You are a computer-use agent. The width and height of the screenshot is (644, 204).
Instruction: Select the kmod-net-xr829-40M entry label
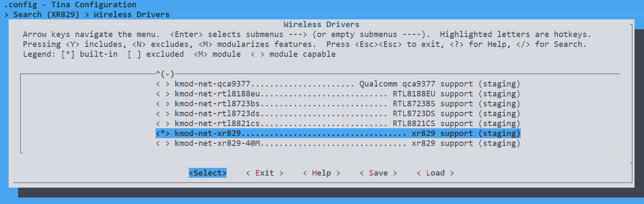pyautogui.click(x=218, y=143)
